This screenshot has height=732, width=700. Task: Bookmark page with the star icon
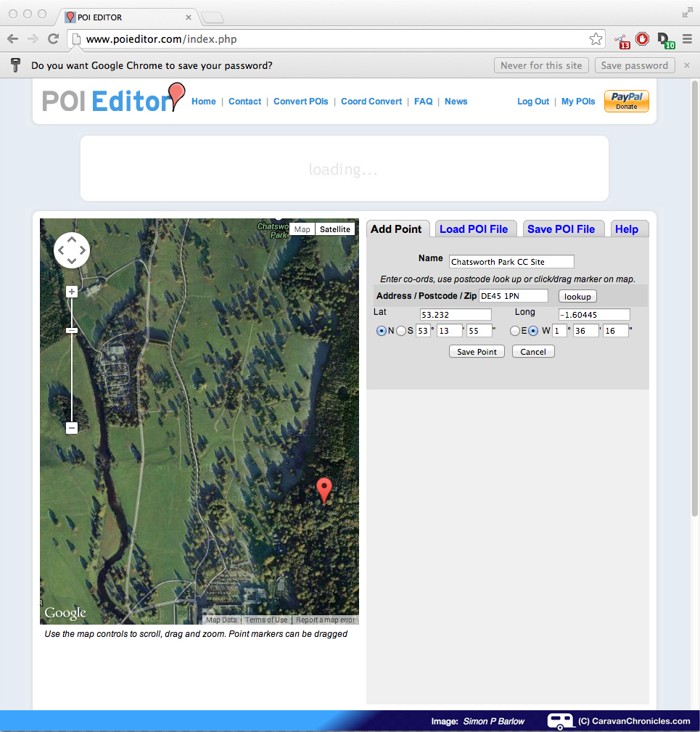coord(596,39)
